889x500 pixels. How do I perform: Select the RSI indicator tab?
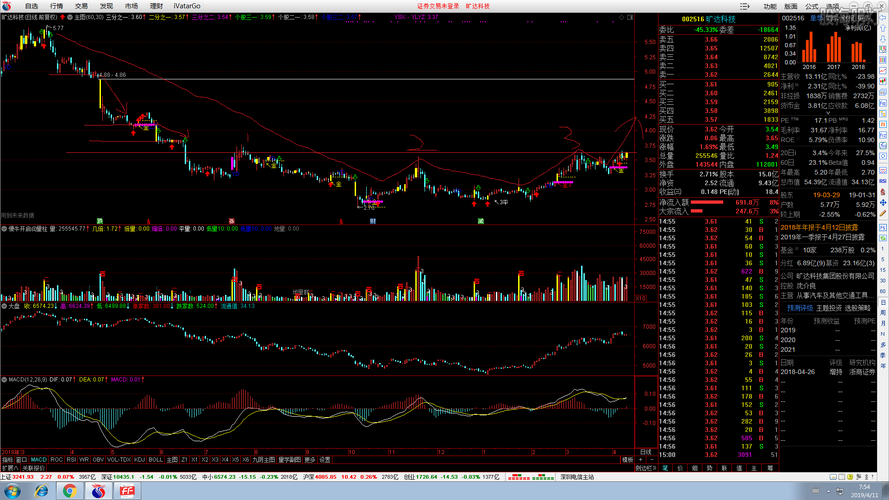[x=71, y=459]
